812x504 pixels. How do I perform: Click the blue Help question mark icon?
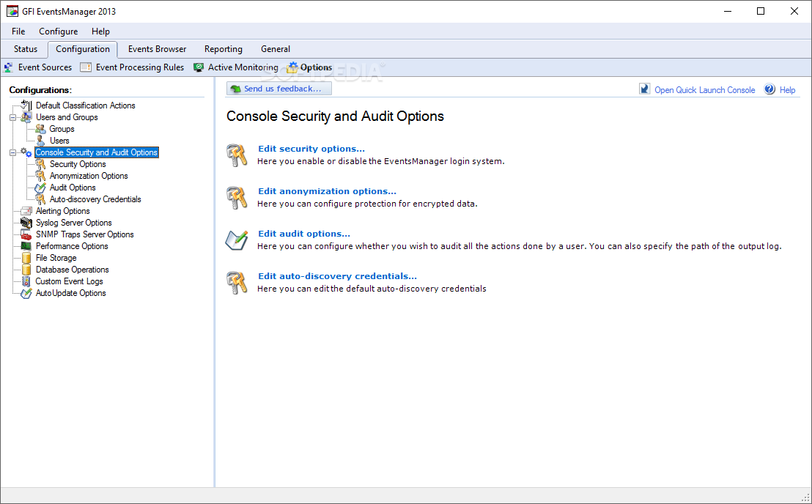pos(770,89)
